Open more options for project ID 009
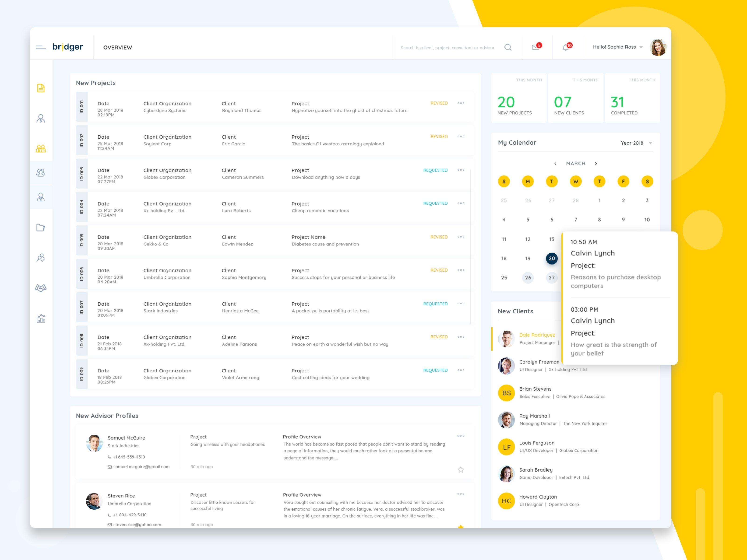 tap(461, 371)
